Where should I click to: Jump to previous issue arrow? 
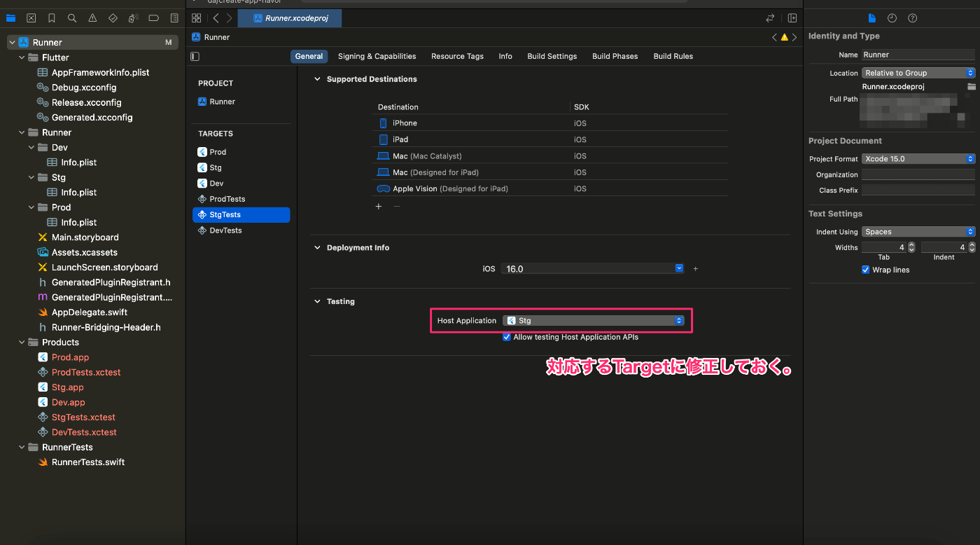[774, 37]
